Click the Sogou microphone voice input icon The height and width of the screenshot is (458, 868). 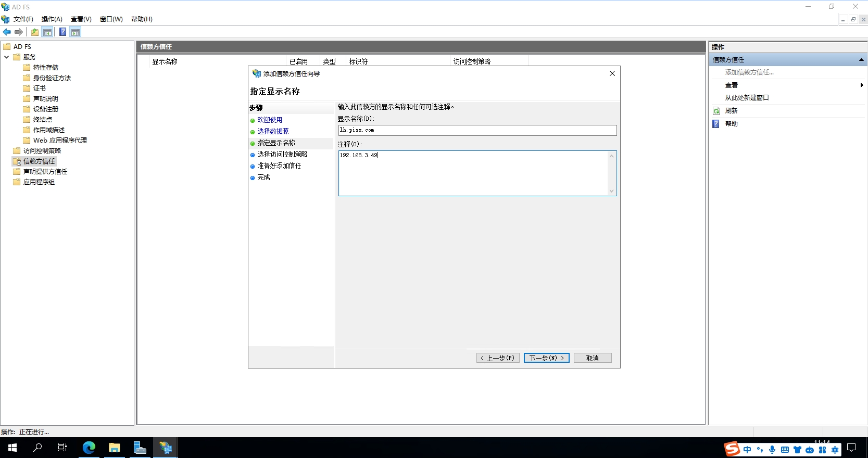click(772, 450)
